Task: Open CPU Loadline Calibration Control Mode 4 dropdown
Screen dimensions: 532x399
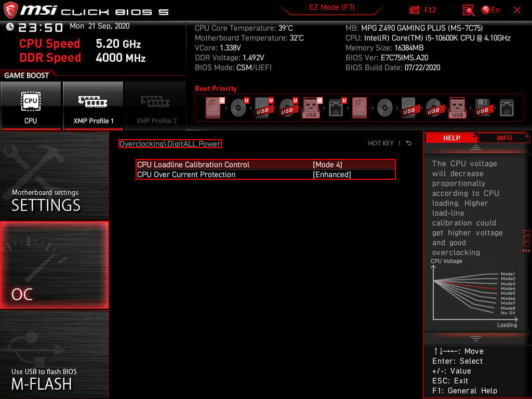Action: [265, 165]
